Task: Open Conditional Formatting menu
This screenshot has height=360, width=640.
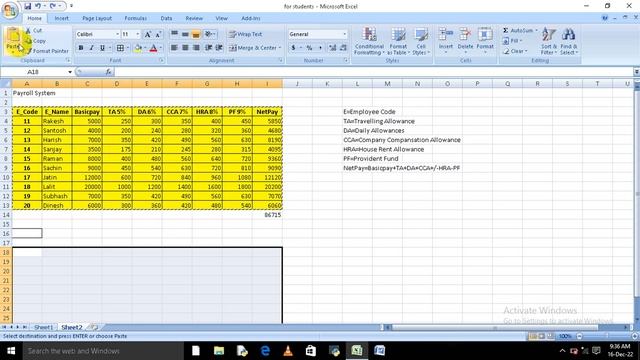Action: tap(369, 41)
